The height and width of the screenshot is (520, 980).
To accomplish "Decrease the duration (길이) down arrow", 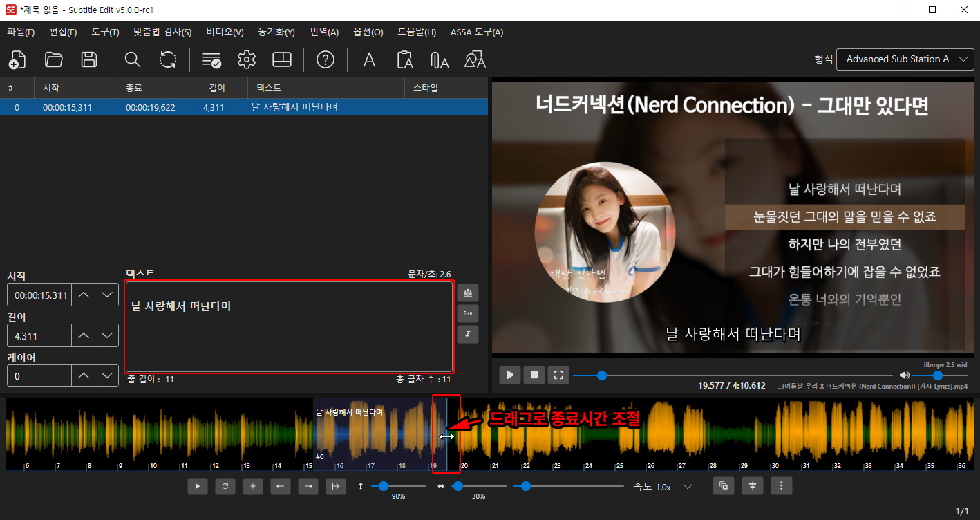I will coord(106,335).
